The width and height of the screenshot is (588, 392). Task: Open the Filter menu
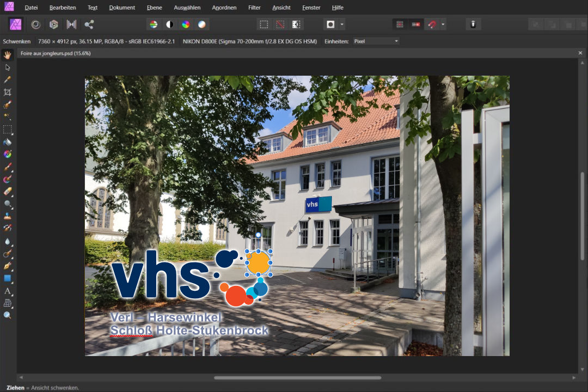(254, 8)
